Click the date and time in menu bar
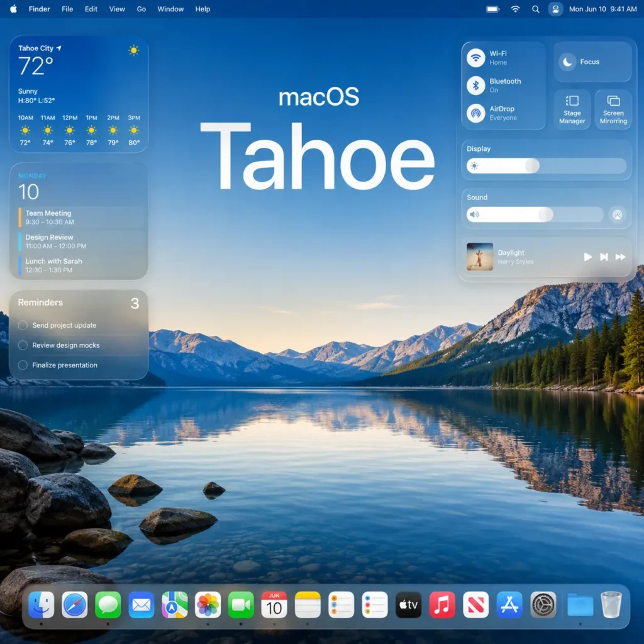The width and height of the screenshot is (644, 644). [x=602, y=9]
